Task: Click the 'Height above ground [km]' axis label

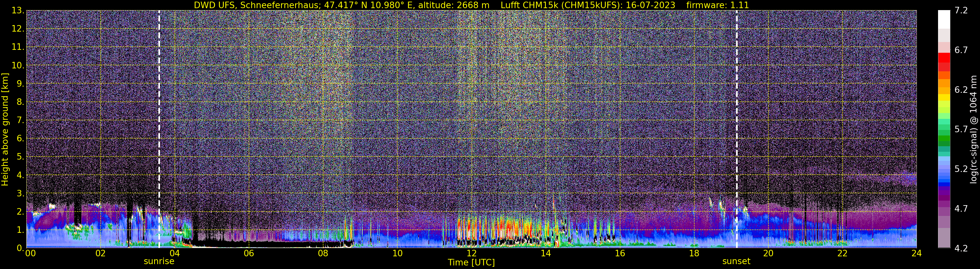Action: click(x=5, y=130)
